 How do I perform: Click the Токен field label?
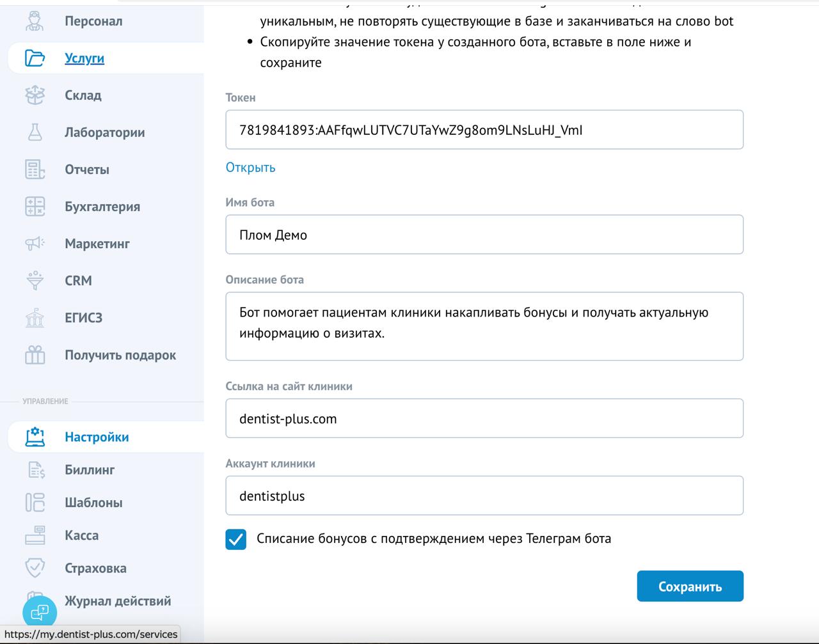coord(241,98)
